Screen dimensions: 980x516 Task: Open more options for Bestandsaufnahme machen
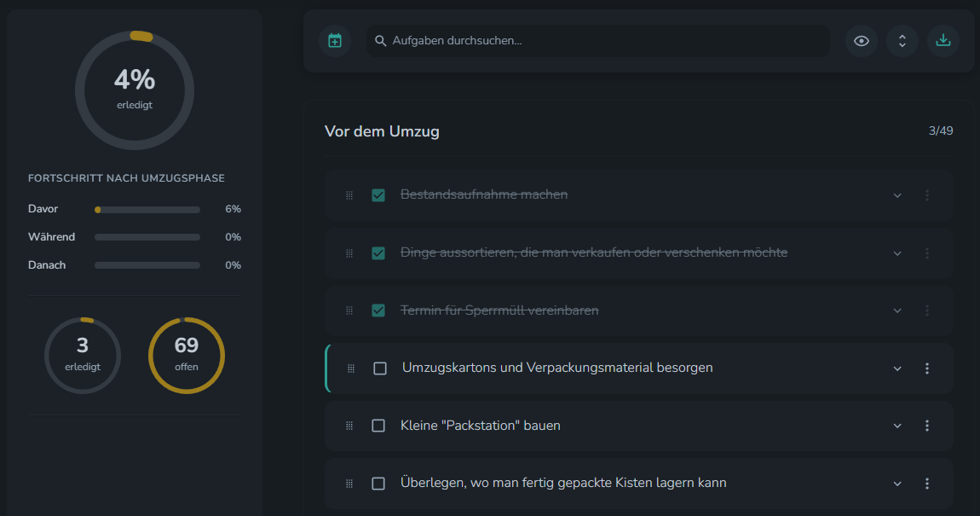927,195
